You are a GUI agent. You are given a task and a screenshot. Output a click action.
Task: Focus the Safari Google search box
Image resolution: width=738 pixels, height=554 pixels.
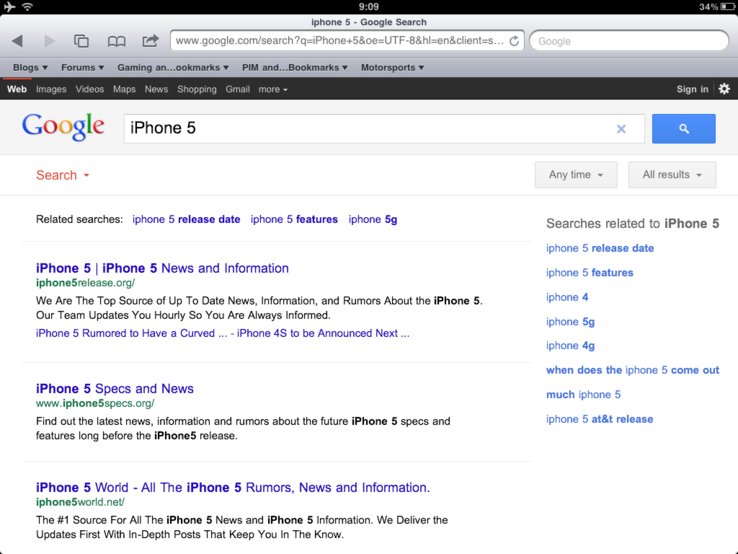629,41
